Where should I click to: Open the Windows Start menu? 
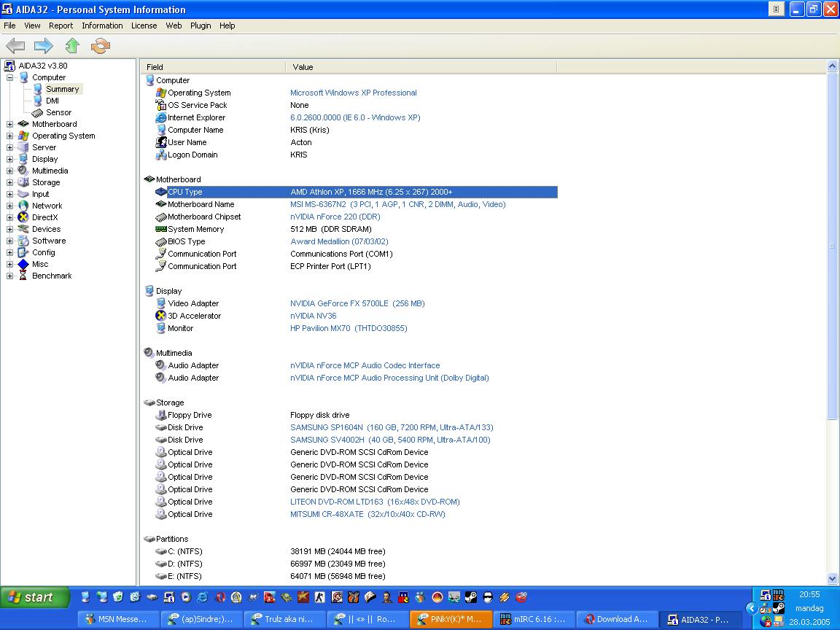(x=35, y=596)
